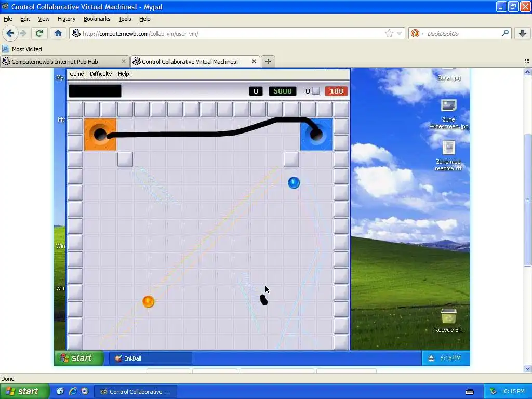
Task: Click the host clock showing 10:15 PM
Action: coord(513,392)
